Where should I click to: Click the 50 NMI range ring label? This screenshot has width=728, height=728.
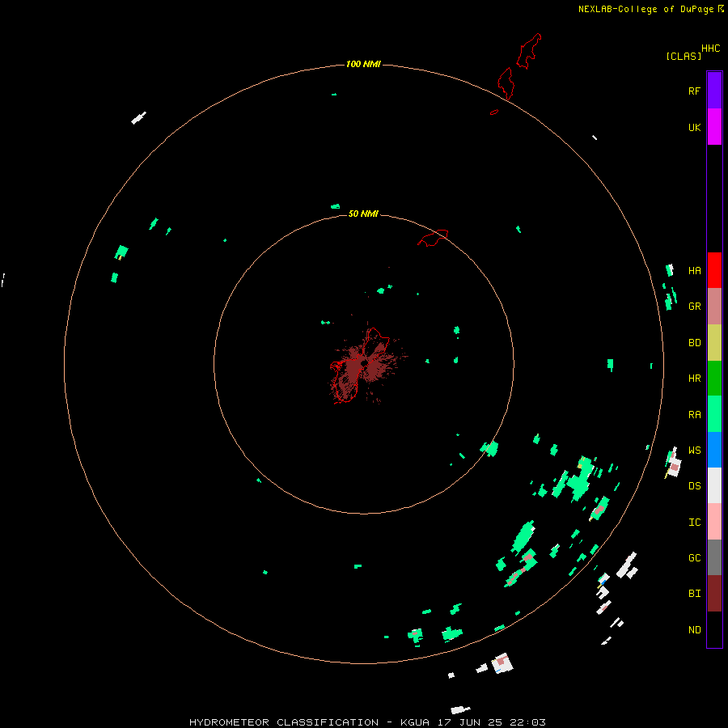click(x=363, y=214)
